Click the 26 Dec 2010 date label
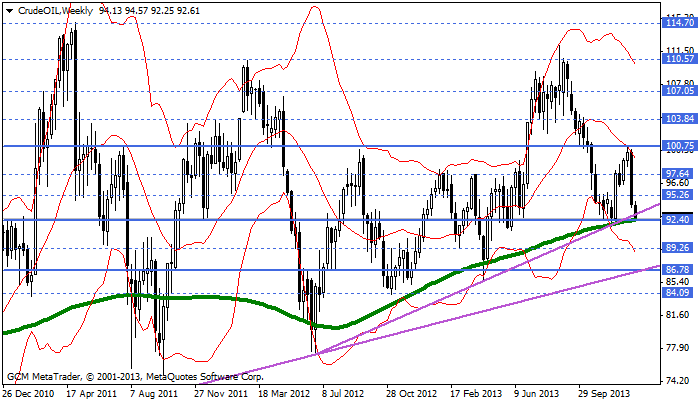Viewport: 700px width, 402px height. point(31,394)
